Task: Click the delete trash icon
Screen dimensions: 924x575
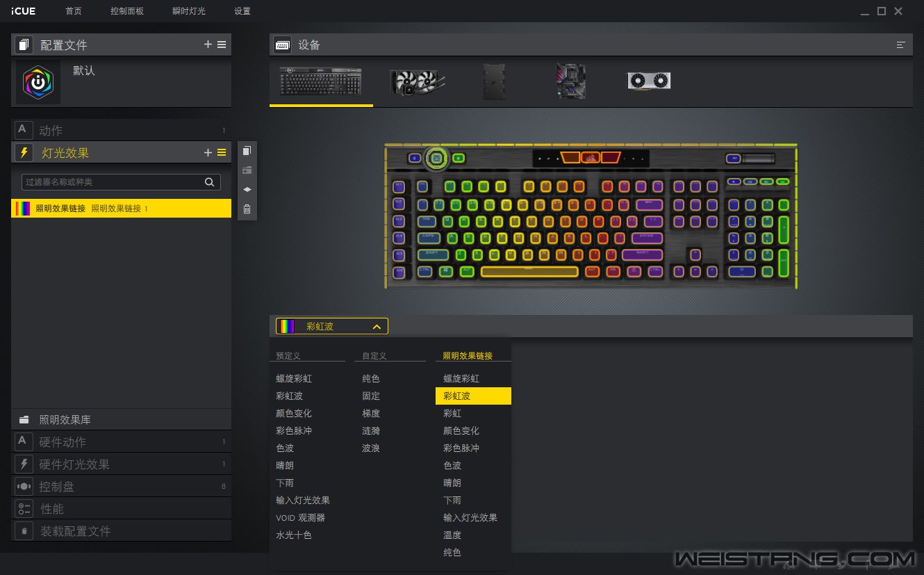Action: 247,209
